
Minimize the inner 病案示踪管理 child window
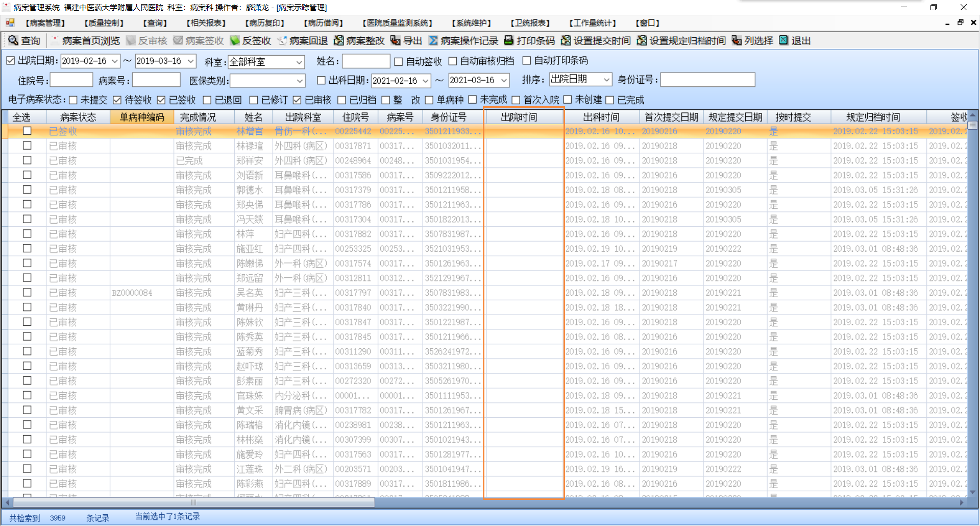click(947, 23)
